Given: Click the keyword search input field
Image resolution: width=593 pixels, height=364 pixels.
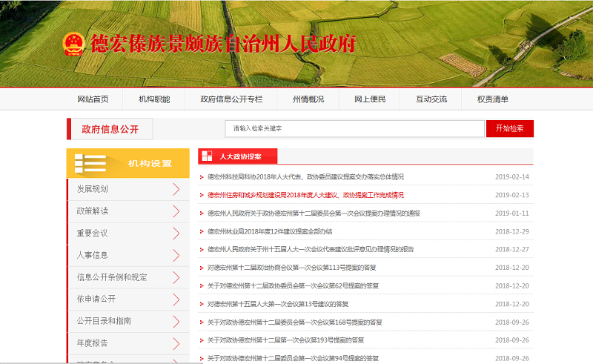Looking at the screenshot, I should (x=354, y=128).
